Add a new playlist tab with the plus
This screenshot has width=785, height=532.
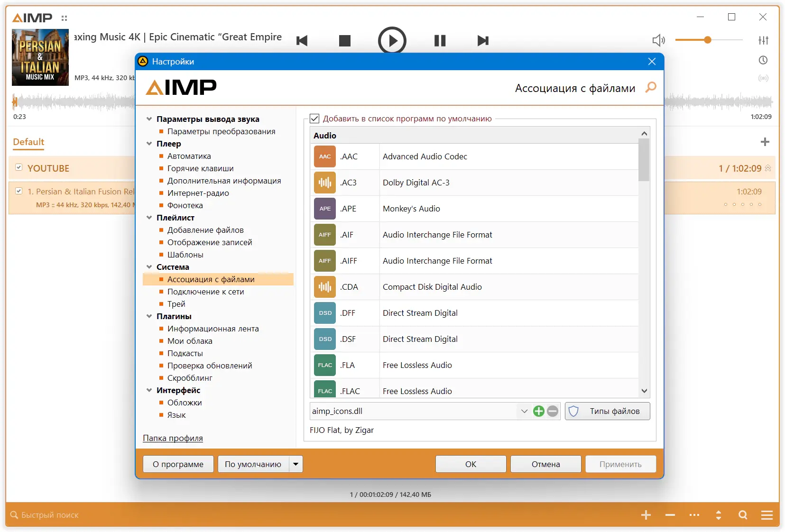pos(765,142)
